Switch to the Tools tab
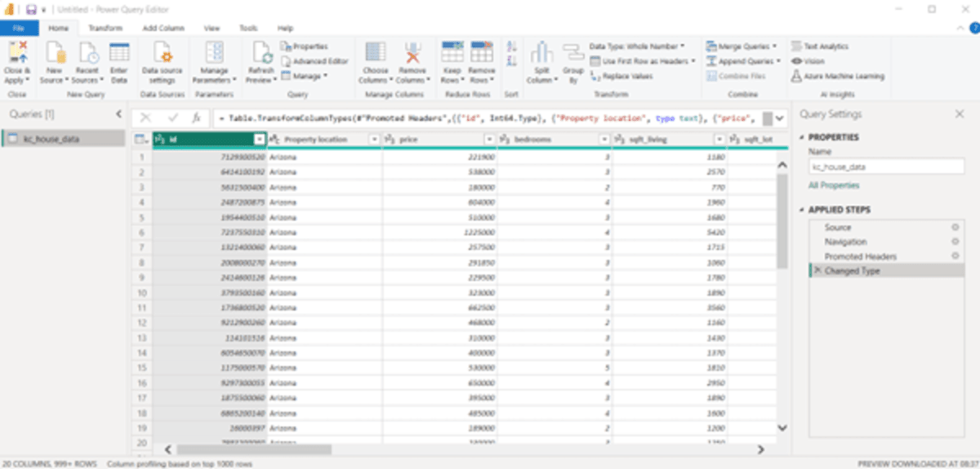 coord(248,28)
